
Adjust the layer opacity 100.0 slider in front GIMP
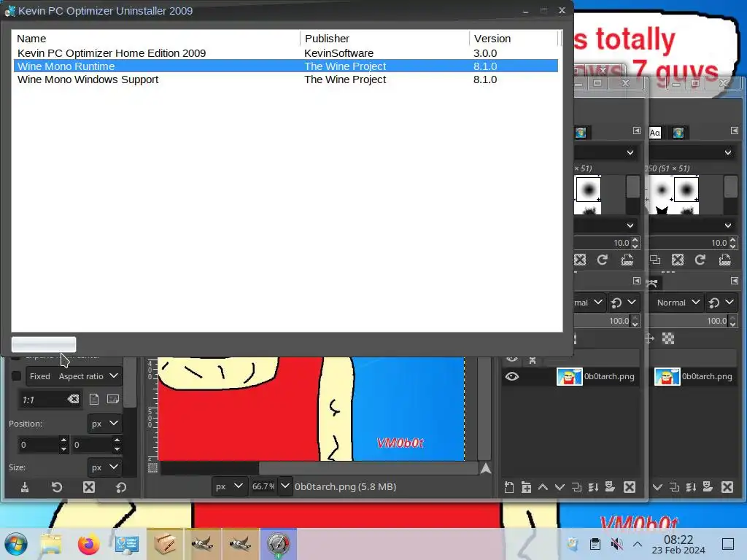click(x=602, y=321)
